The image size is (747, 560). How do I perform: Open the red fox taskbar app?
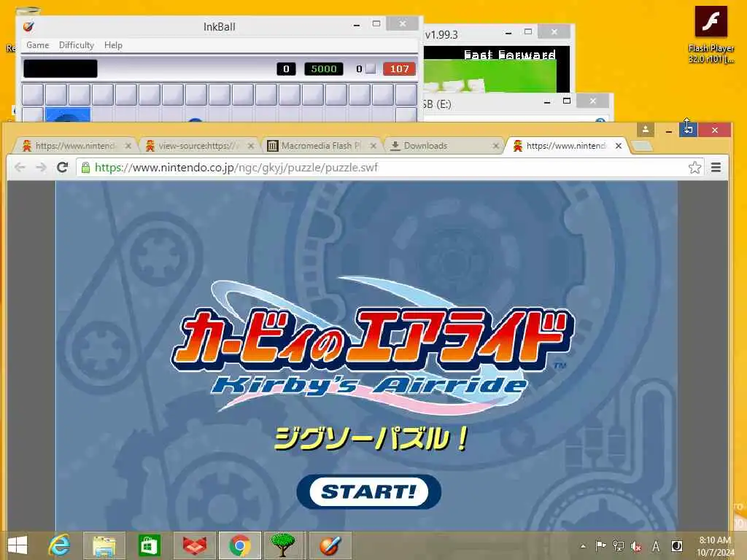tap(194, 545)
